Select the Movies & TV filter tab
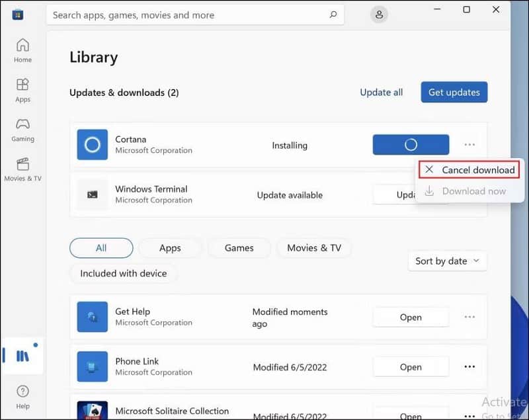Screen dimensions: 529x420 click(x=314, y=248)
